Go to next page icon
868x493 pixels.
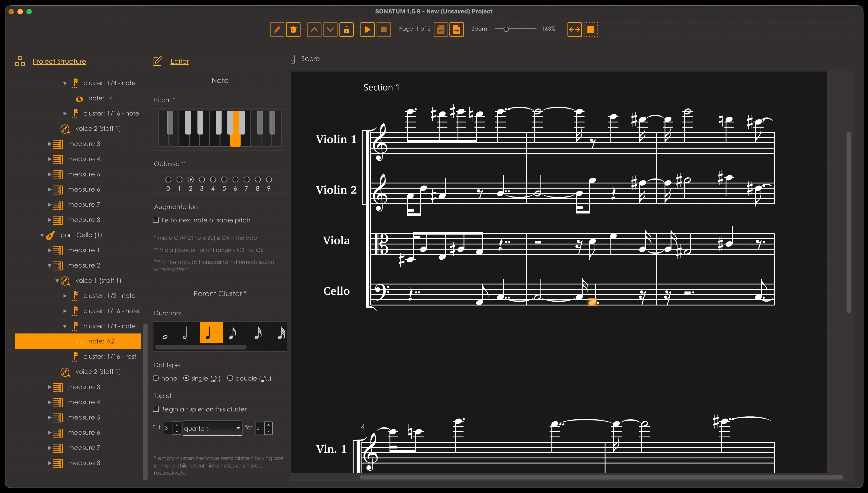(457, 29)
